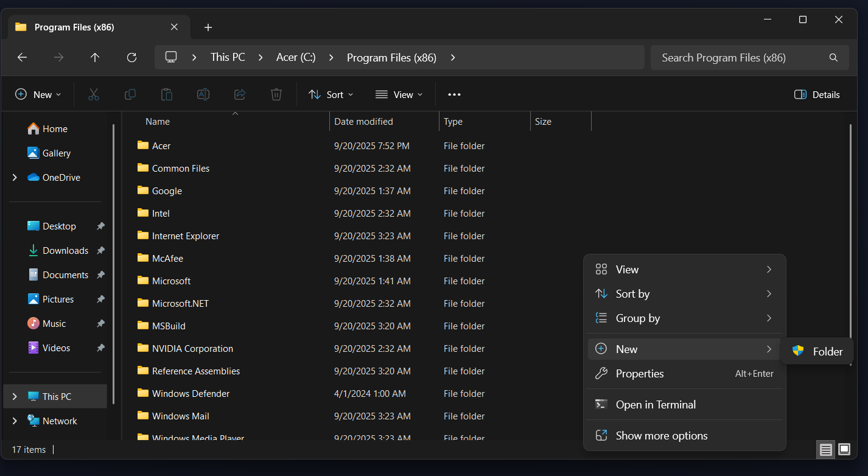Click the Rename icon in toolbar

pyautogui.click(x=203, y=94)
